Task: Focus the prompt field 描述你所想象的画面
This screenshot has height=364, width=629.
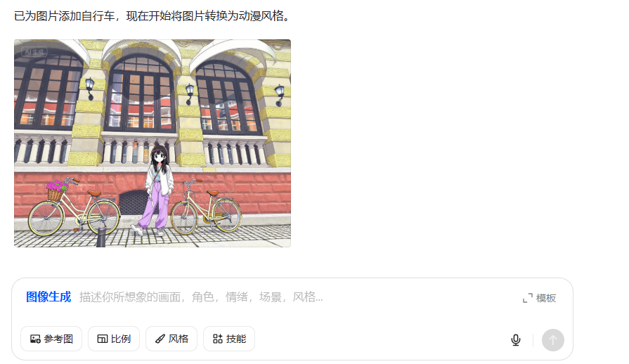Action: point(201,297)
